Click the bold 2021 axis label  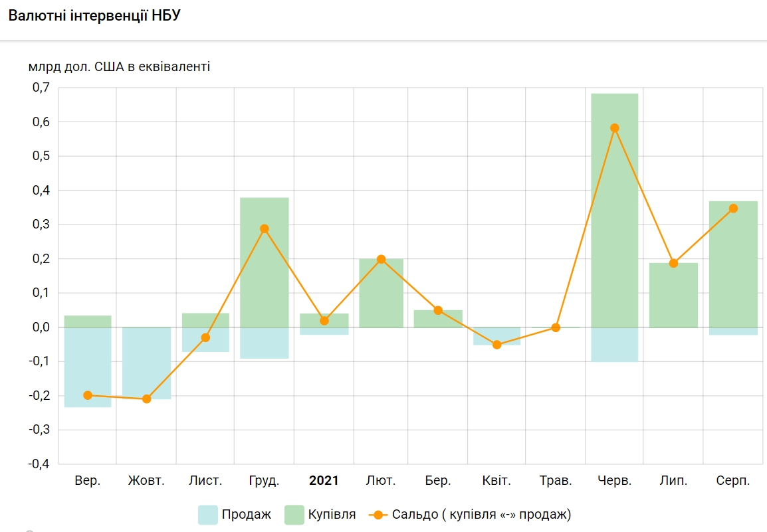click(324, 481)
